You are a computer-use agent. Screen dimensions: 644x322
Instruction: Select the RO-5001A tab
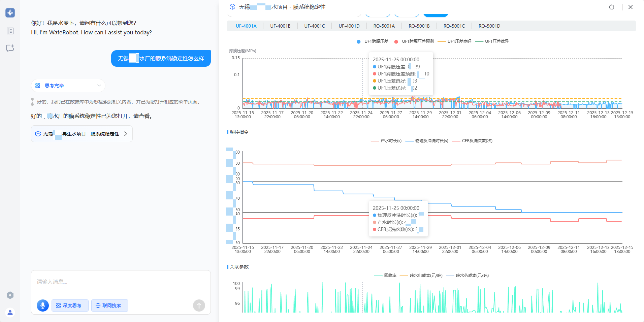[384, 26]
